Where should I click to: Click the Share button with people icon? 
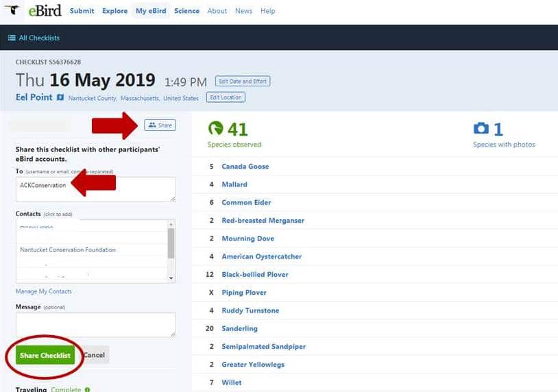pos(160,125)
